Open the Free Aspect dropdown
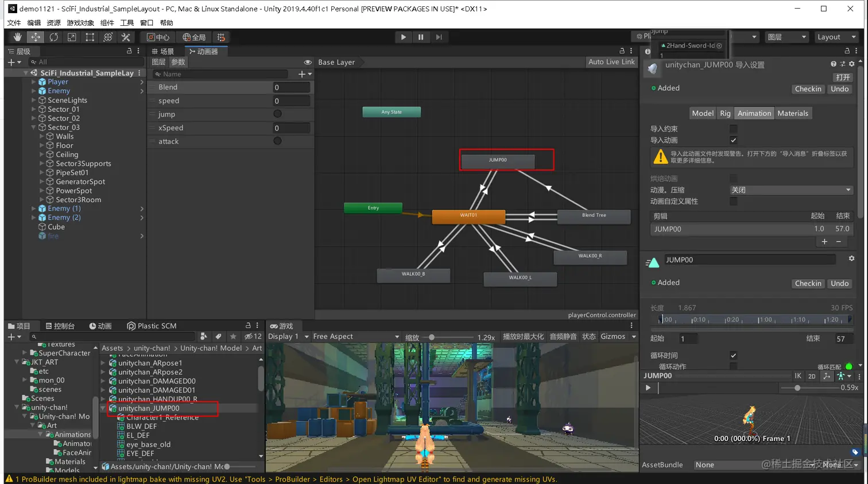Viewport: 868px width, 484px height. click(x=356, y=336)
